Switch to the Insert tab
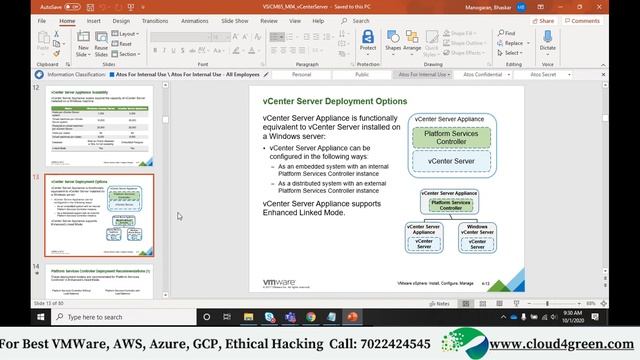 93,21
